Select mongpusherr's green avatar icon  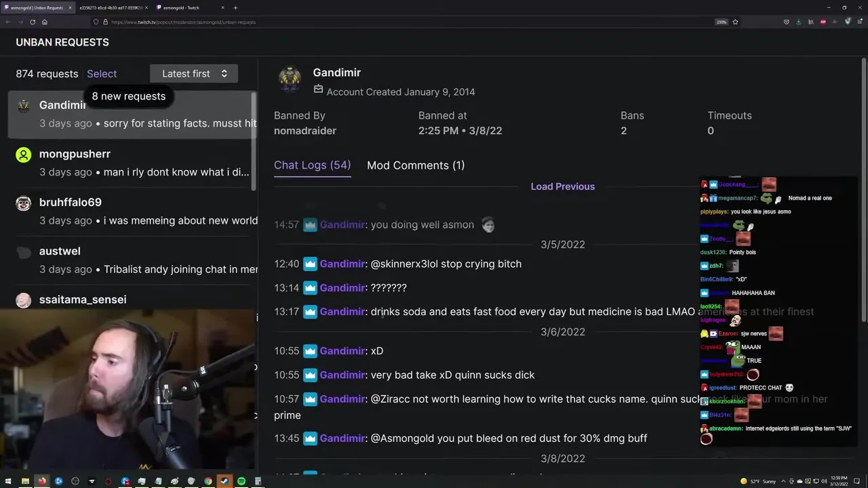(x=24, y=155)
